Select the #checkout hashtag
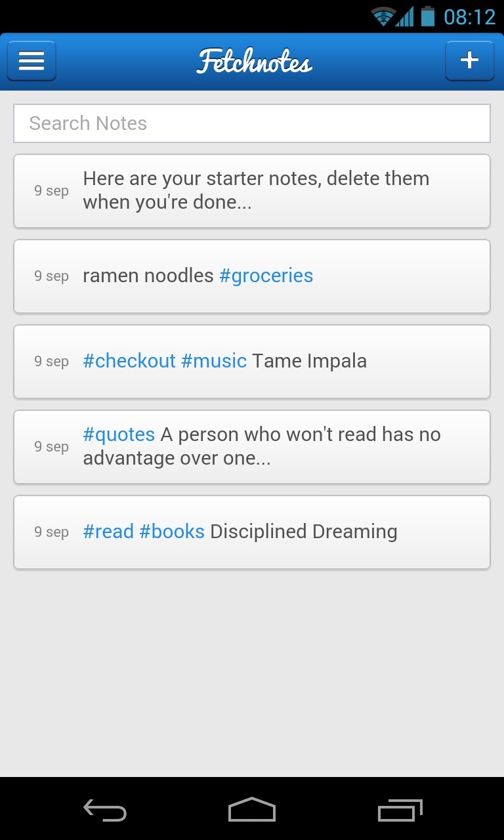 click(129, 361)
